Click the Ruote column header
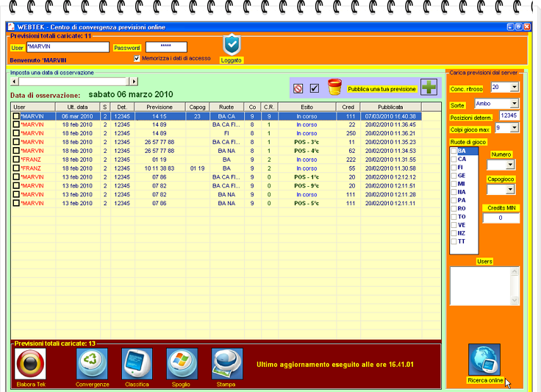 pyautogui.click(x=226, y=107)
